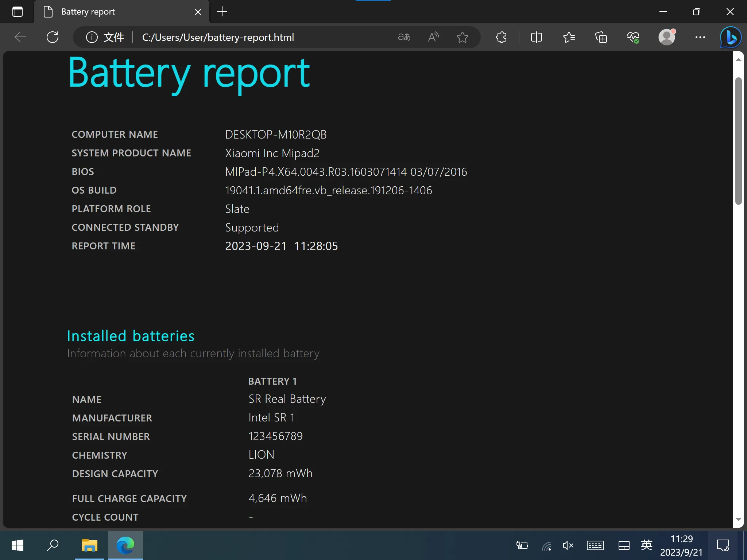Click connected standby value 'Supported'
747x560 pixels.
[x=252, y=227]
